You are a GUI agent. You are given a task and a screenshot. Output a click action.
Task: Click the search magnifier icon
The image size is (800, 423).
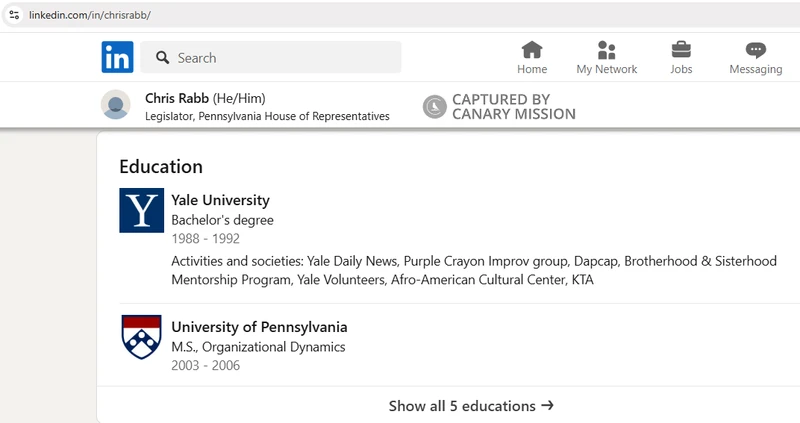(162, 58)
